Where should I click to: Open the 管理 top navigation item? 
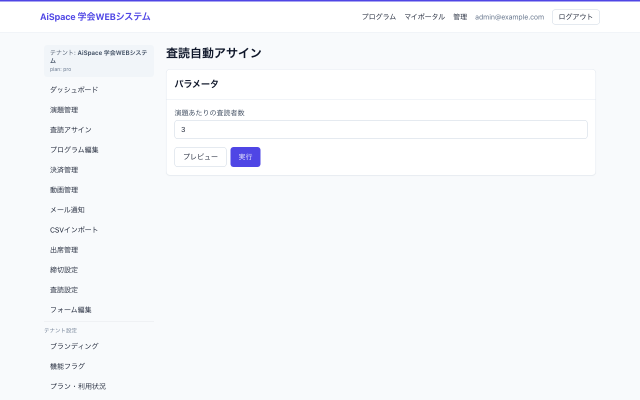pos(460,17)
